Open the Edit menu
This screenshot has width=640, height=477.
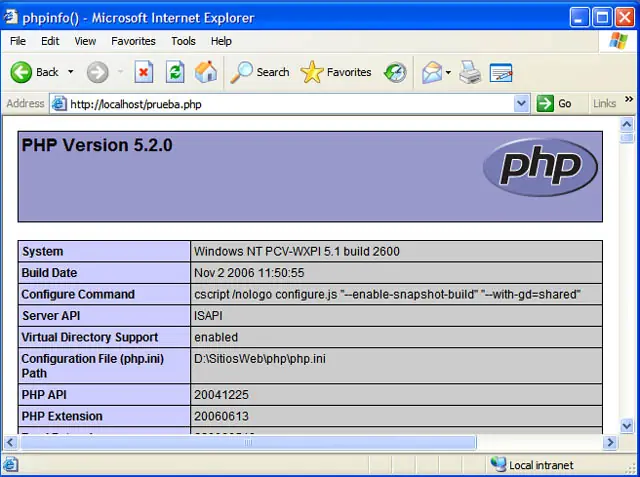50,41
